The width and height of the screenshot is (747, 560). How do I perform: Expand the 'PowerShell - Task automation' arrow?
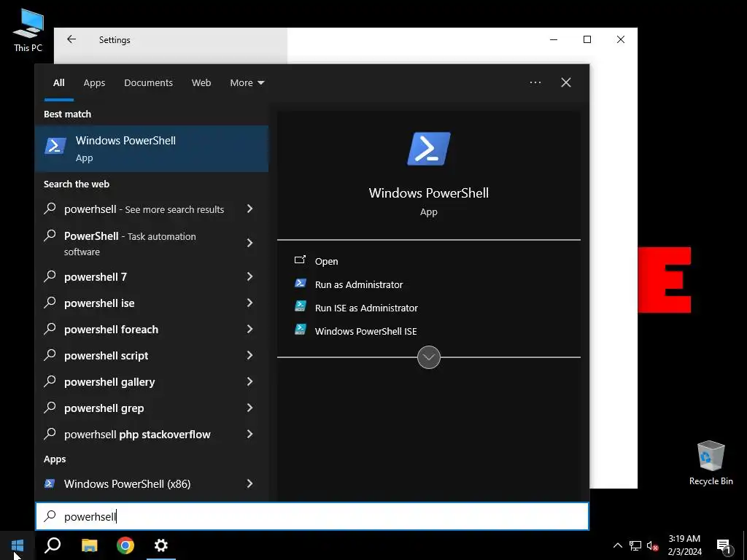pos(249,243)
